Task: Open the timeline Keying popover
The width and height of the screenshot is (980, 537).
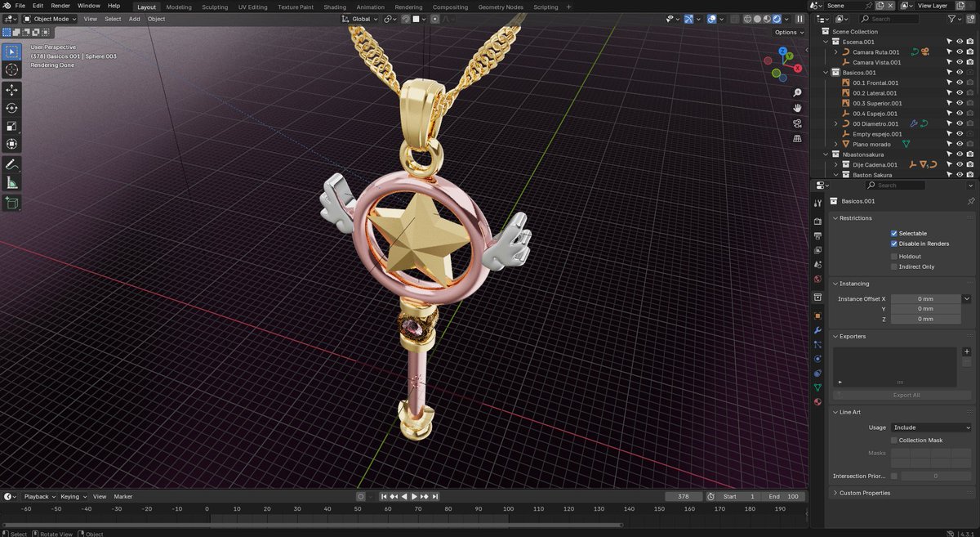Action: point(72,496)
